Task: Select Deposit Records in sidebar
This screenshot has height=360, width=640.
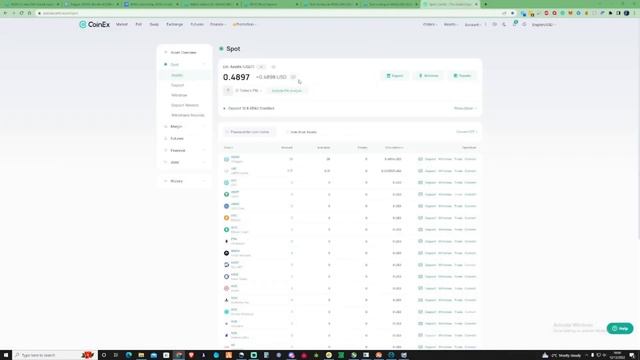Action: (184, 105)
